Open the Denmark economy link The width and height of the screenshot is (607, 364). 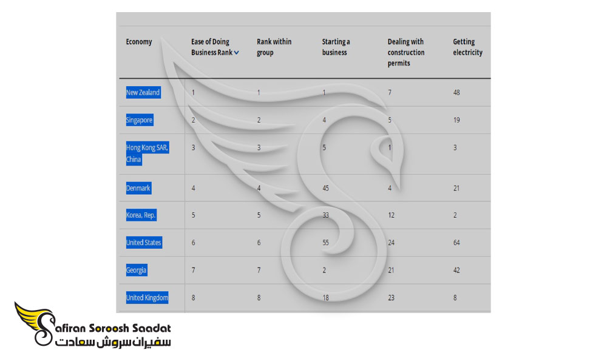click(x=138, y=188)
